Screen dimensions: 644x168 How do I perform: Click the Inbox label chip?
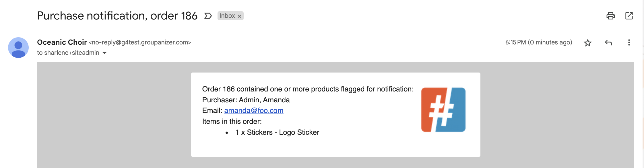(227, 16)
